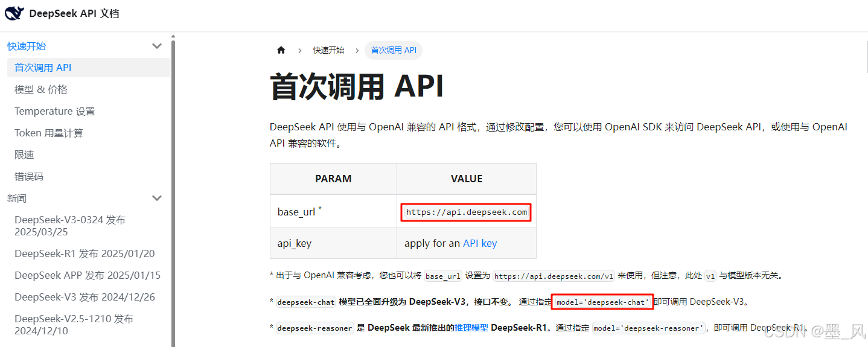The width and height of the screenshot is (868, 347).
Task: Open the Token 用量计算 sidebar page
Action: coord(49,133)
